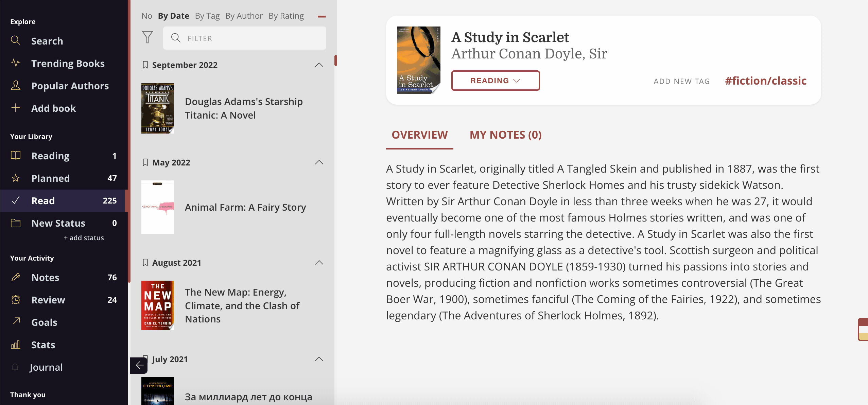The image size is (868, 405).
Task: Open the Review alarm clock icon
Action: click(x=15, y=300)
